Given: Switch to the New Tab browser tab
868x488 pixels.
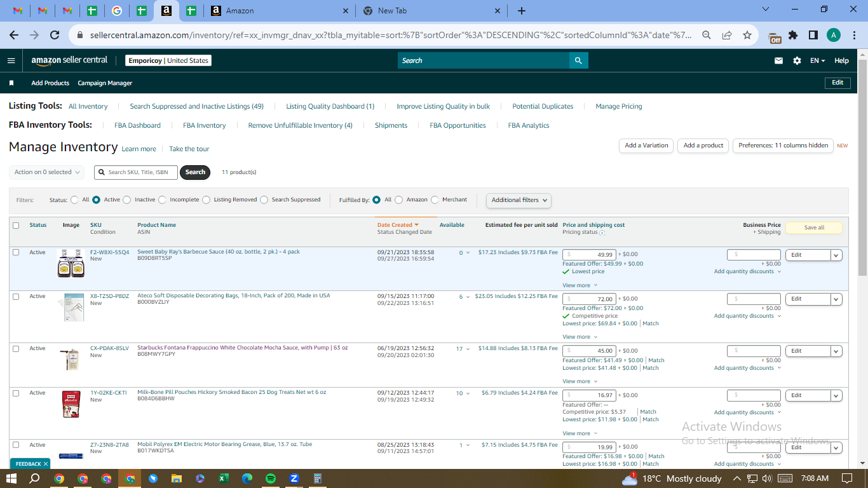Looking at the screenshot, I should [x=431, y=11].
